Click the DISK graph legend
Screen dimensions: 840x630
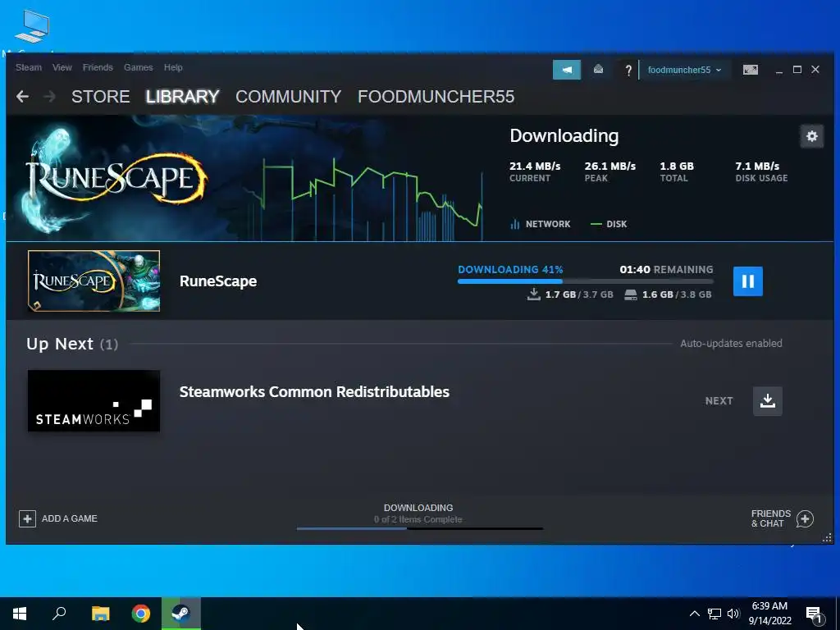609,224
